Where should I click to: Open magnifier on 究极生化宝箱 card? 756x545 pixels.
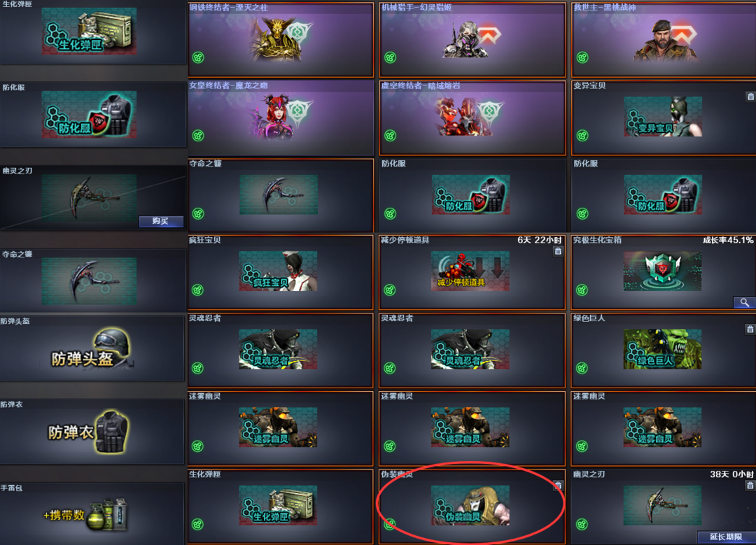pyautogui.click(x=744, y=303)
